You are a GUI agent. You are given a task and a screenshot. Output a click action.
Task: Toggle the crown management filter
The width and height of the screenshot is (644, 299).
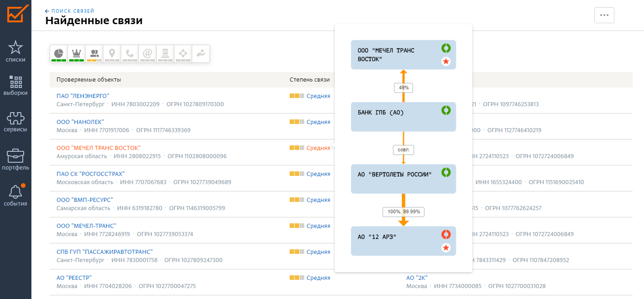[x=77, y=54]
